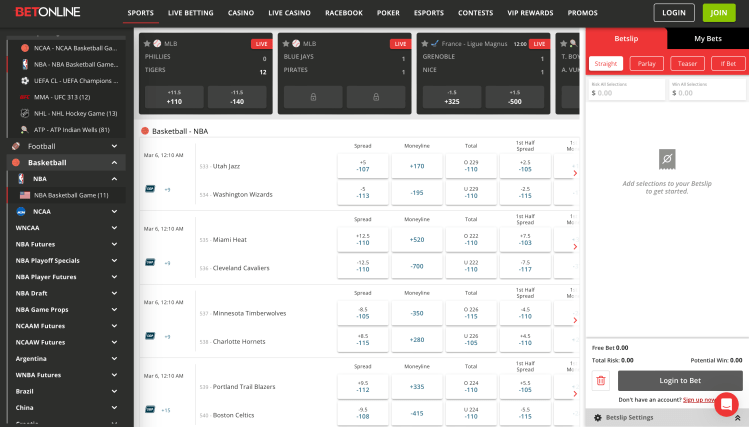The image size is (749, 427).
Task: Click the trash icon to clear betslip
Action: (x=601, y=380)
